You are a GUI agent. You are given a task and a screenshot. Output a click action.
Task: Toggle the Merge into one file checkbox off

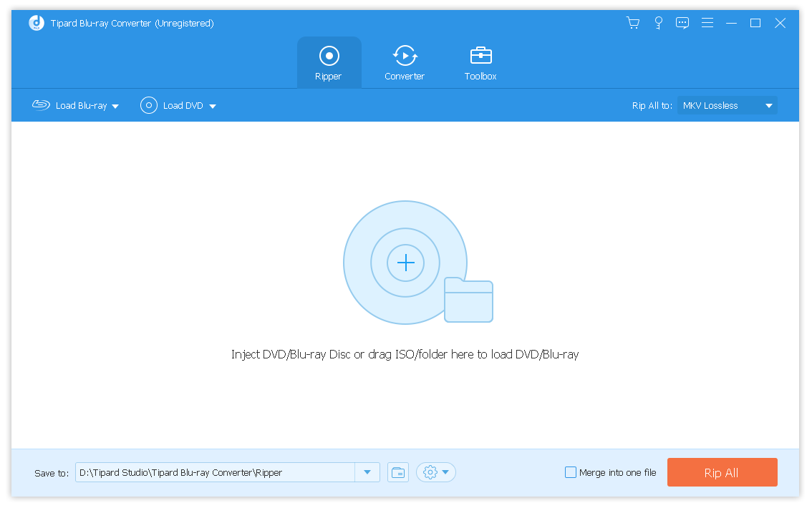pyautogui.click(x=571, y=472)
